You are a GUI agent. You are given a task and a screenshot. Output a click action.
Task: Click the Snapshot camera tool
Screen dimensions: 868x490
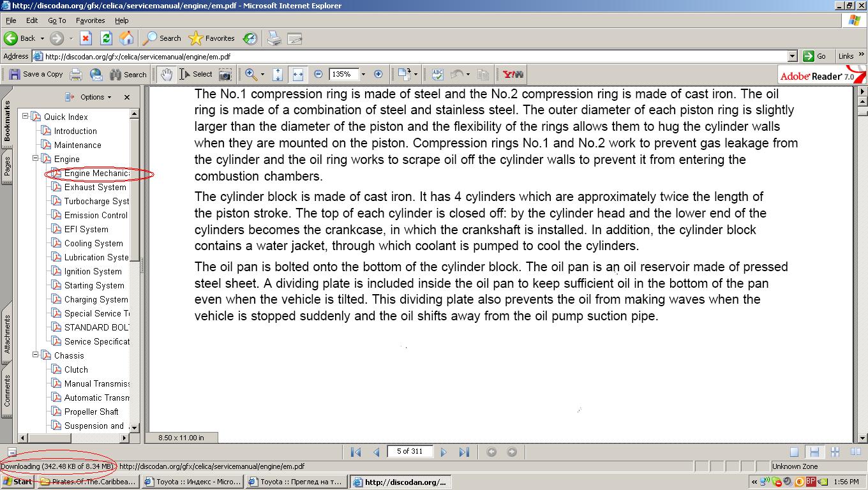[225, 75]
